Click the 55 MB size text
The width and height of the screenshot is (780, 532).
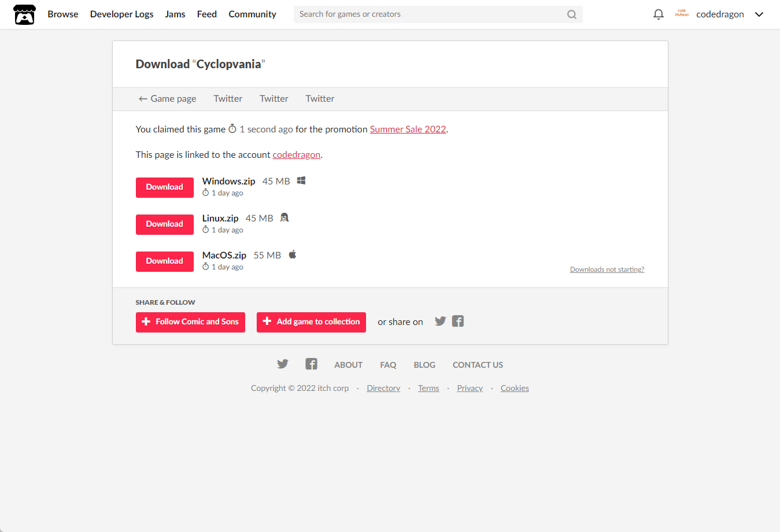point(267,255)
